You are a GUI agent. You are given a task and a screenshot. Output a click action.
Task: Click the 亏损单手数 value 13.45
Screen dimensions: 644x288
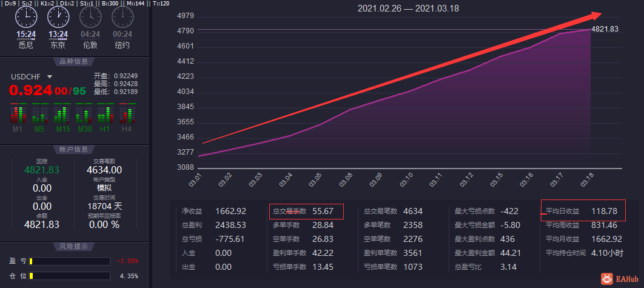click(323, 267)
